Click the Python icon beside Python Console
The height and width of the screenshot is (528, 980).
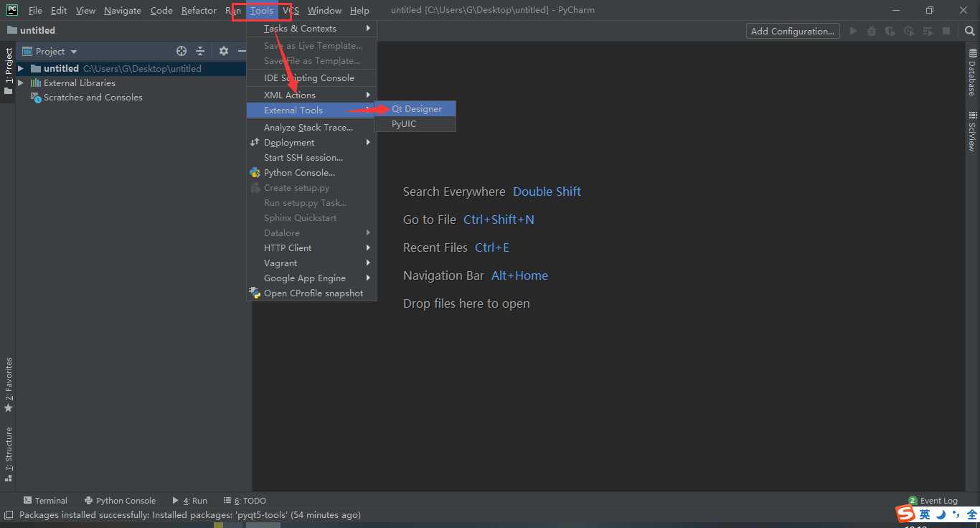click(x=255, y=172)
